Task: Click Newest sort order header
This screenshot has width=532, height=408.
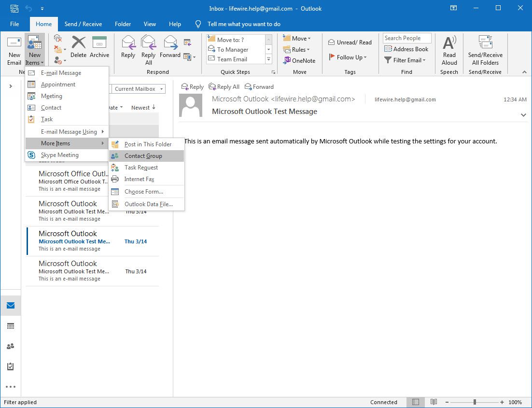Action: (x=143, y=108)
